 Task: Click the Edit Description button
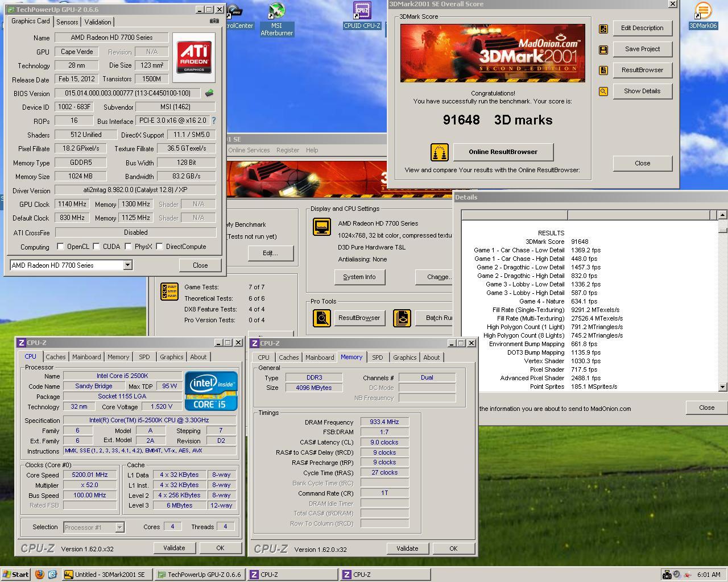[642, 28]
